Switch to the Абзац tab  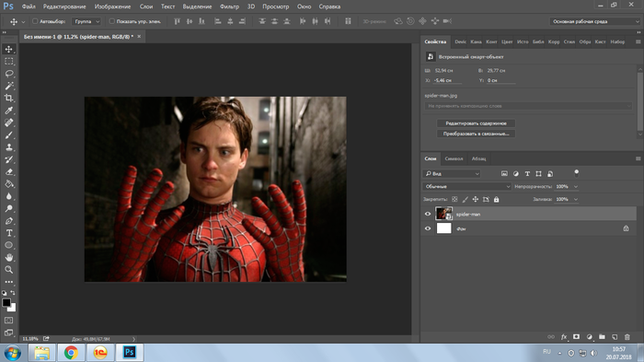(478, 158)
